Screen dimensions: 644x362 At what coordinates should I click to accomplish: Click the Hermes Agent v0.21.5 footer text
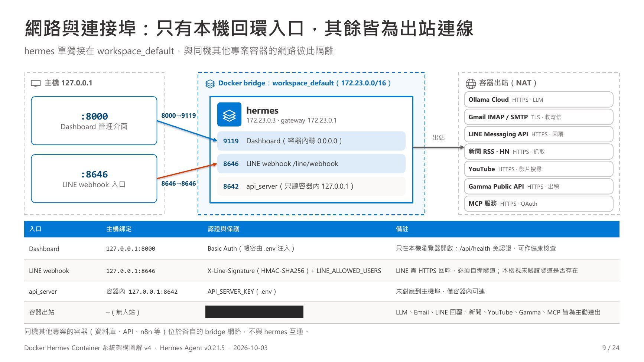pos(192,348)
